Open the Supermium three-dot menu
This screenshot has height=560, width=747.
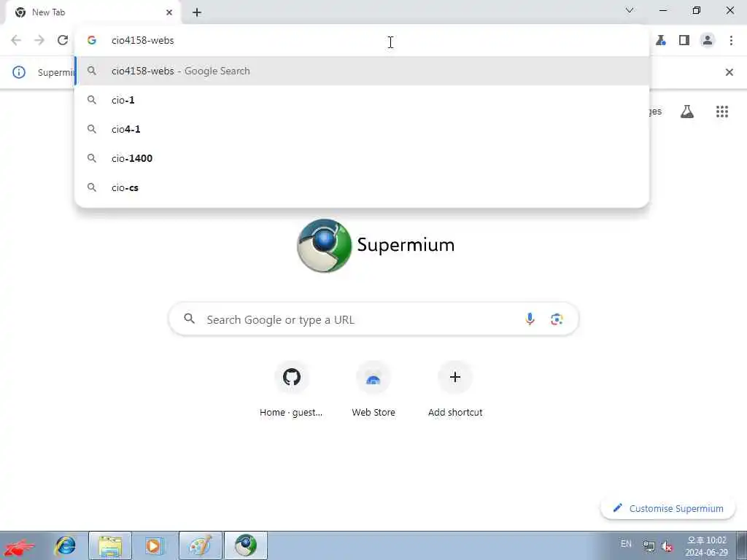click(731, 40)
